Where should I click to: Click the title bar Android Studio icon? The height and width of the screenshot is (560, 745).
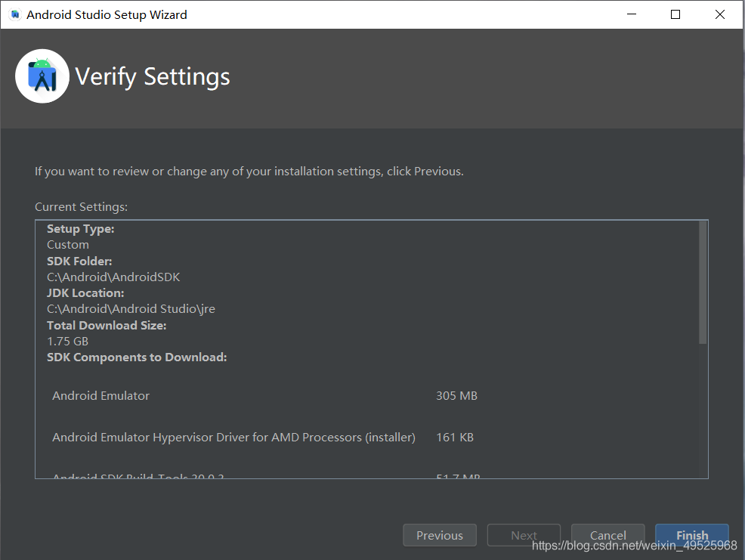tap(15, 15)
